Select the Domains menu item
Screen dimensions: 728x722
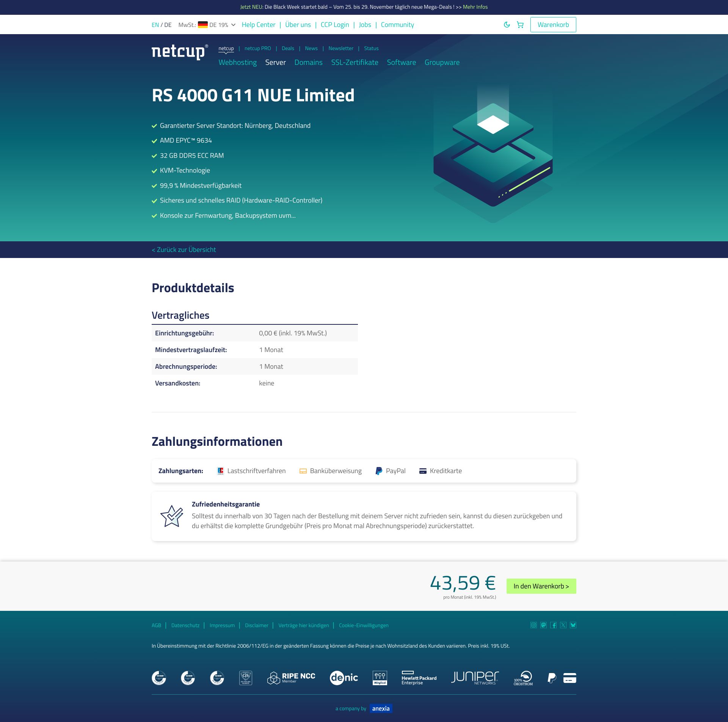pos(309,63)
